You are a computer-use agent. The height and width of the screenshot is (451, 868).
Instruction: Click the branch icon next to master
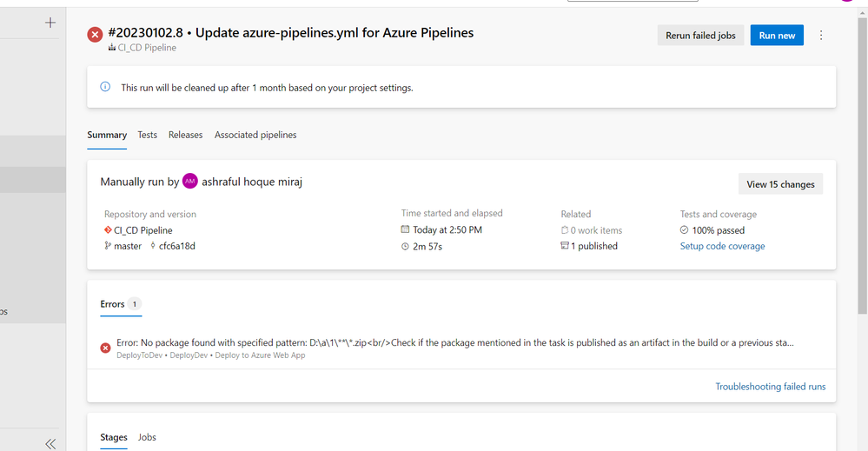108,246
